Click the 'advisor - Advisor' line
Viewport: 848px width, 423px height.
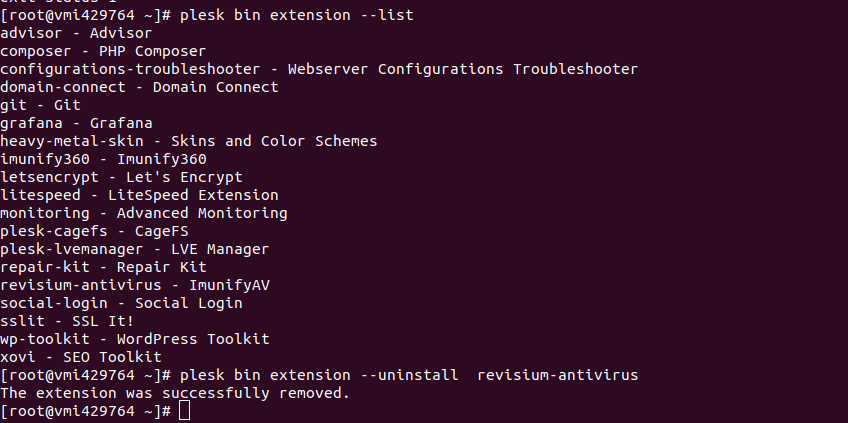76,33
